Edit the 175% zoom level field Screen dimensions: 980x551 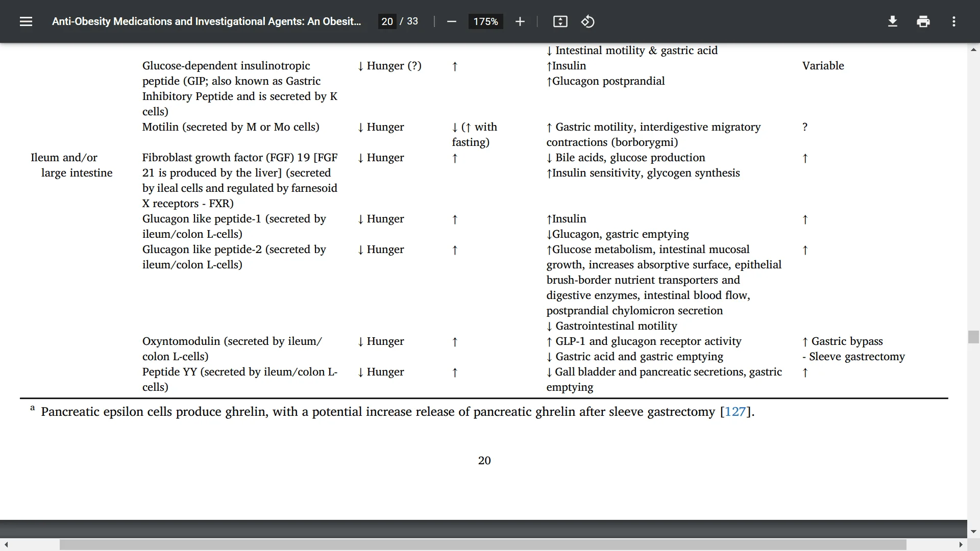[x=485, y=21]
